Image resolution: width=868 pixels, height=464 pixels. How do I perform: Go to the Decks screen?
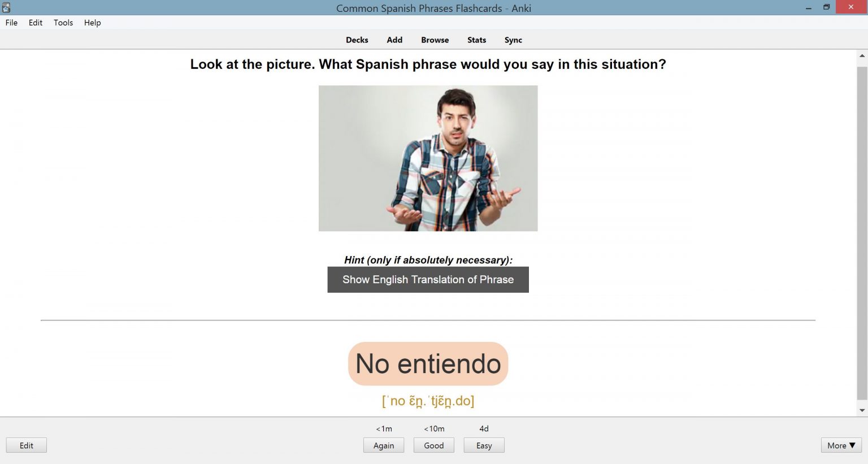pos(357,40)
